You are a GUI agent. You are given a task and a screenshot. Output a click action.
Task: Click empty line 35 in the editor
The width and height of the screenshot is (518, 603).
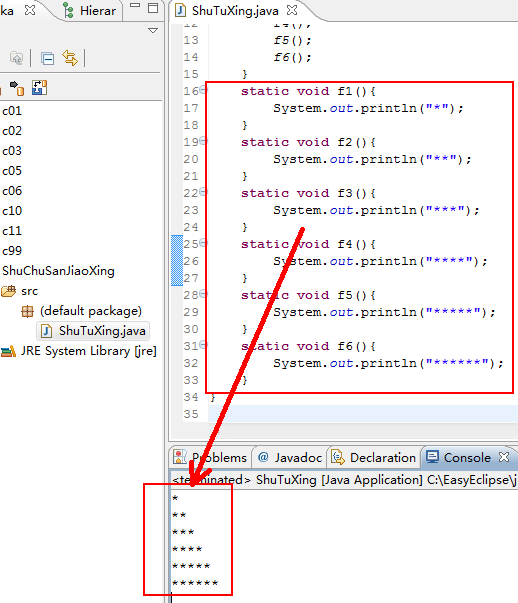(x=363, y=414)
